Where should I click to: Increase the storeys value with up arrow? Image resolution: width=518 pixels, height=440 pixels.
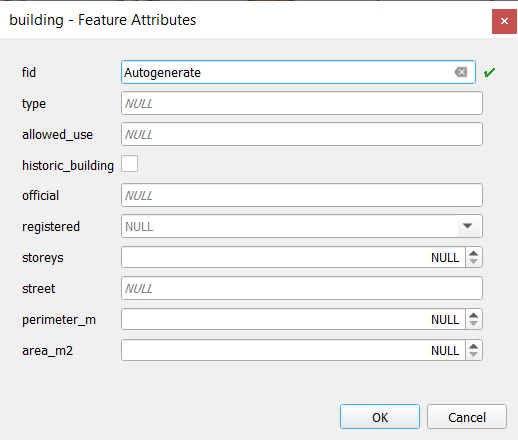click(473, 253)
